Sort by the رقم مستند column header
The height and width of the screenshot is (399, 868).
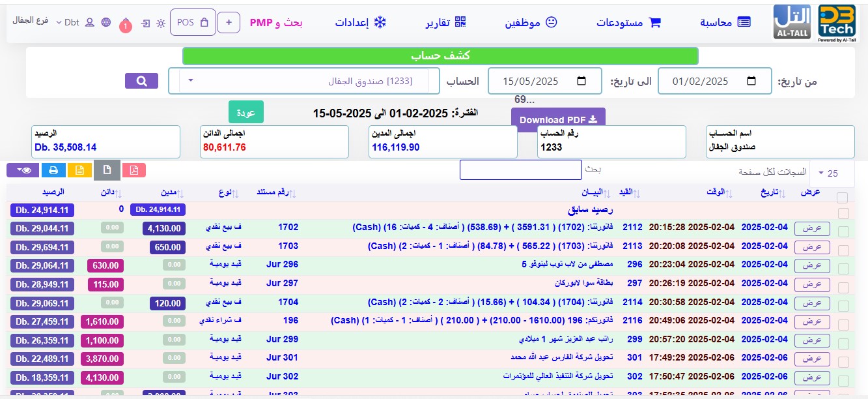(x=276, y=192)
